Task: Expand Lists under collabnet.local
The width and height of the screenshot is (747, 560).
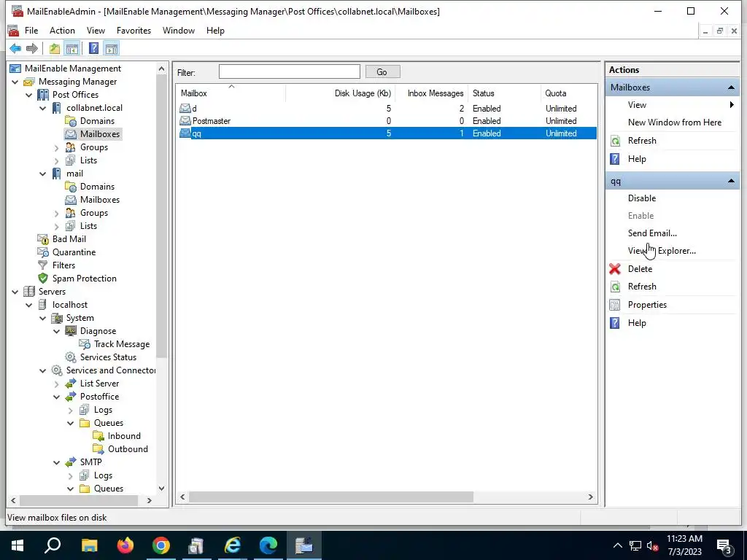Action: 57,160
